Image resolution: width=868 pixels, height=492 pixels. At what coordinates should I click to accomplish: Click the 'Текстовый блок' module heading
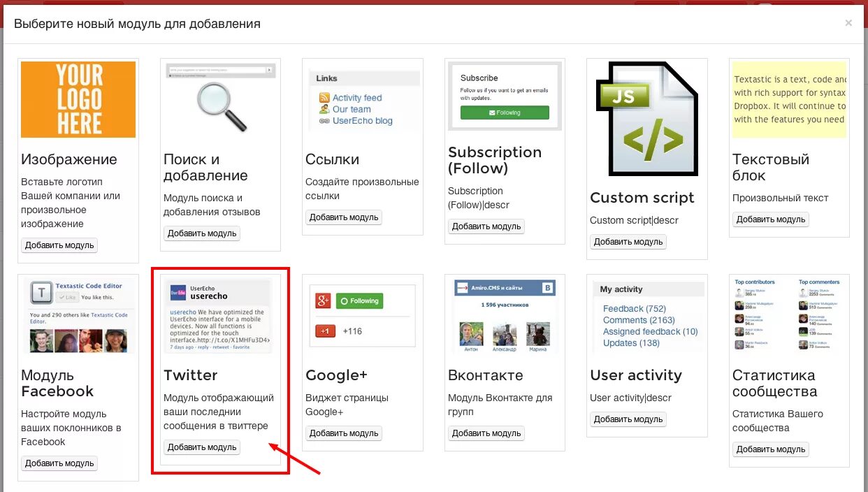(771, 168)
